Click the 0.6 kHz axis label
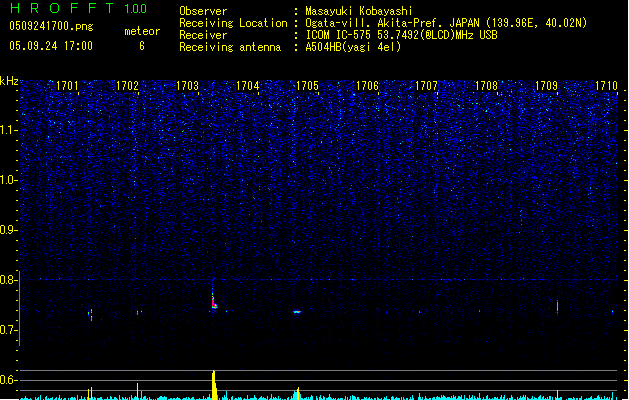This screenshot has height=400, width=629. pyautogui.click(x=9, y=380)
